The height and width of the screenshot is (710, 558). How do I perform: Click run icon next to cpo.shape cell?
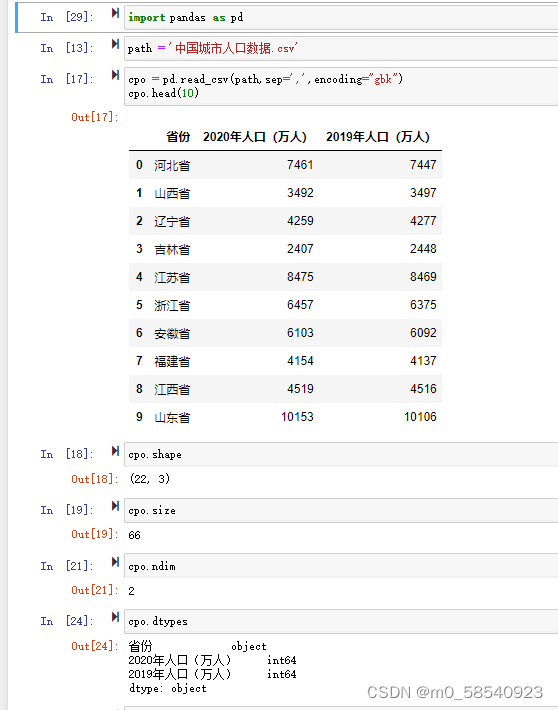(115, 451)
